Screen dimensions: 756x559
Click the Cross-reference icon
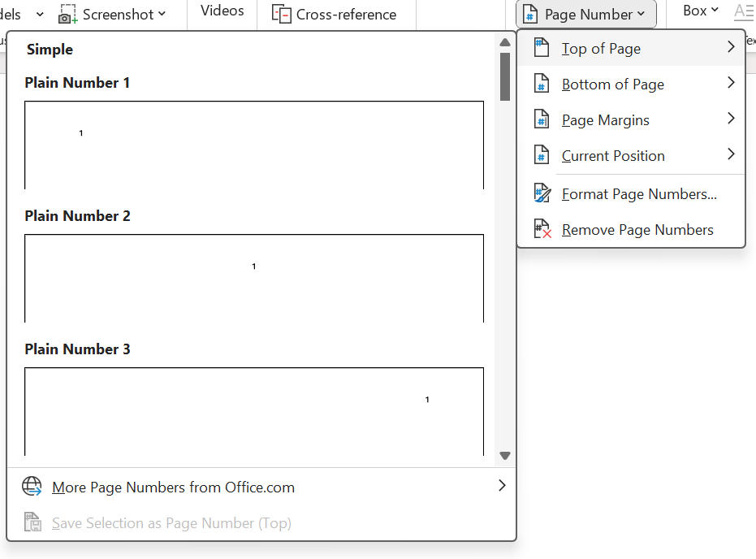(x=281, y=14)
